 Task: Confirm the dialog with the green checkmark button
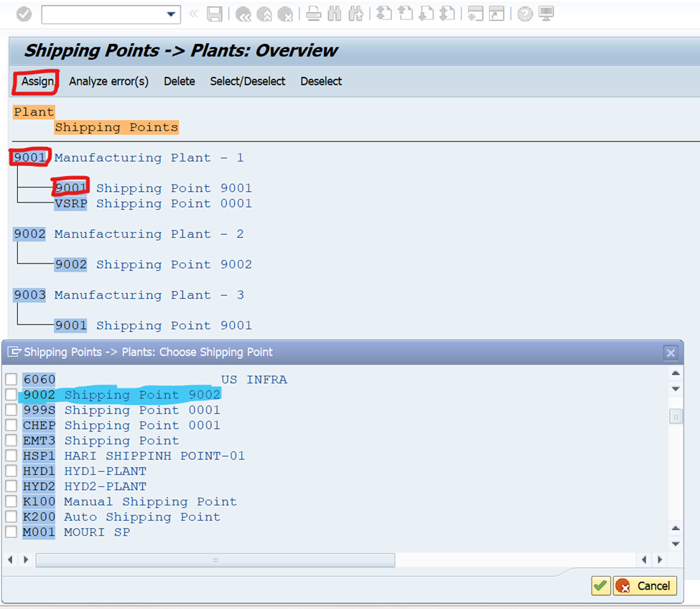[x=600, y=586]
